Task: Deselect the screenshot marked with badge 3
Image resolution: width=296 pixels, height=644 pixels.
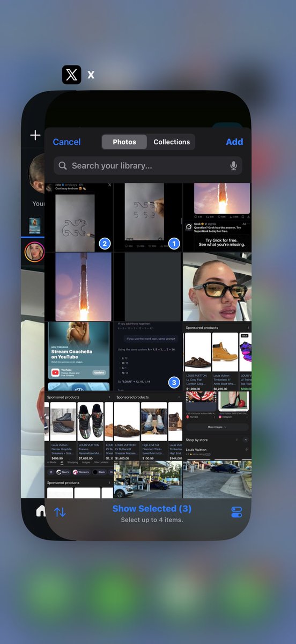Action: pyautogui.click(x=147, y=356)
